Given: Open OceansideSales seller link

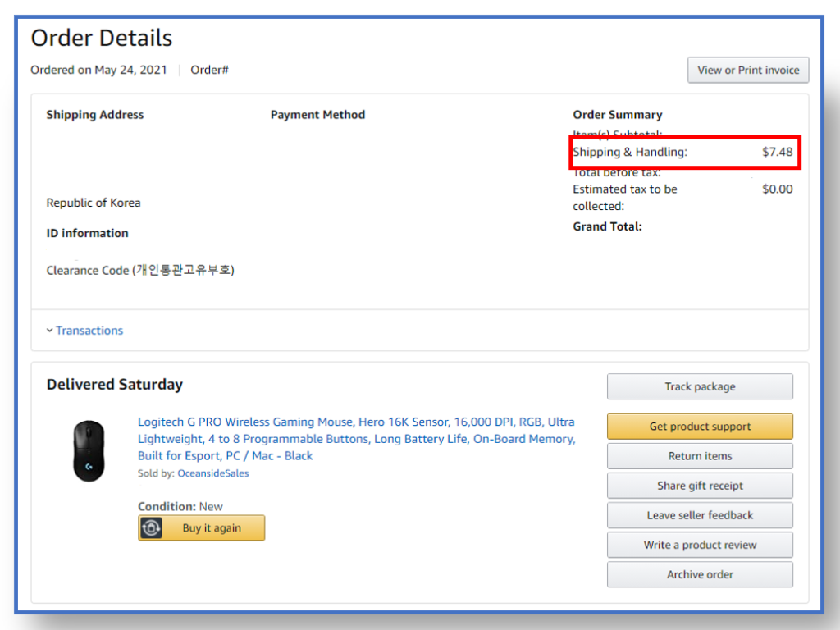Looking at the screenshot, I should click(213, 473).
